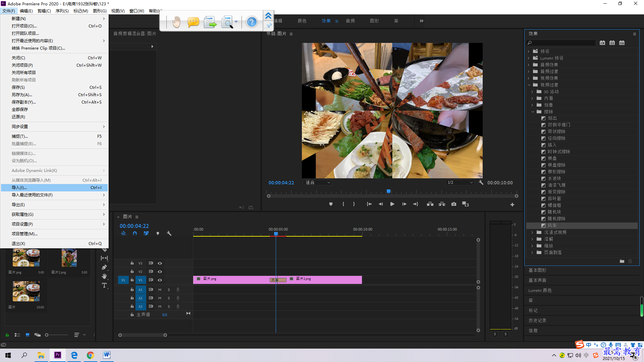Toggle V3 track output eye
This screenshot has height=362, width=644.
pyautogui.click(x=160, y=263)
